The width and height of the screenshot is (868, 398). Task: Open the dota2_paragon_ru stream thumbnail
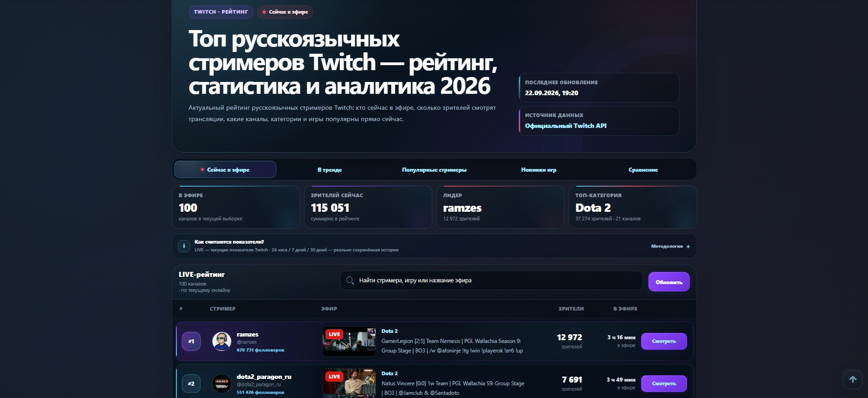349,383
